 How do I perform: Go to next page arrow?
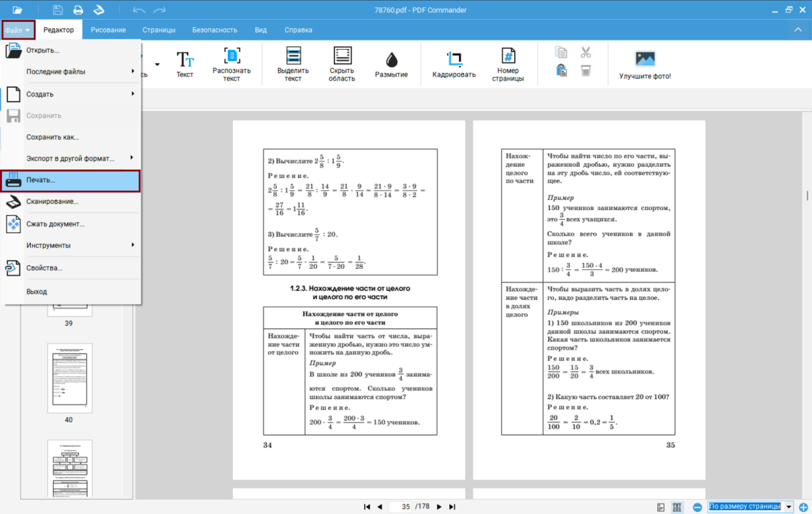(x=439, y=506)
